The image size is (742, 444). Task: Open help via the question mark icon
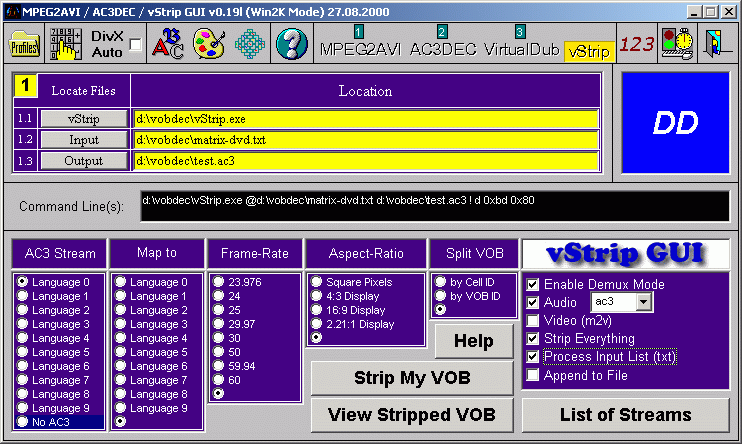(x=292, y=44)
